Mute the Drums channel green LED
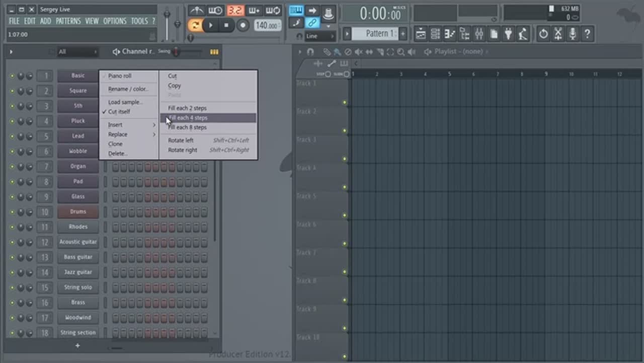The height and width of the screenshot is (363, 644). [x=12, y=212]
